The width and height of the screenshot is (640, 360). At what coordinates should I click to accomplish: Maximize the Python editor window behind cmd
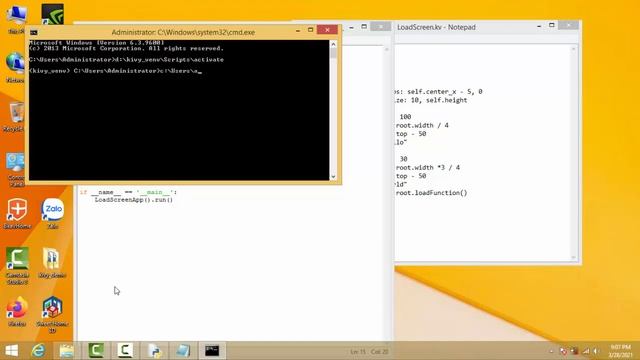click(x=364, y=27)
